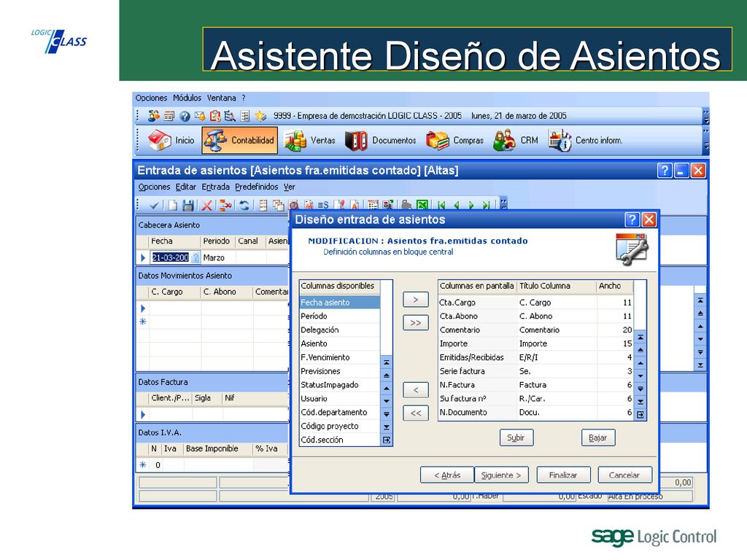This screenshot has height=560, width=747.
Task: Click the blue help question-mark toolbar icon
Action: point(185,116)
